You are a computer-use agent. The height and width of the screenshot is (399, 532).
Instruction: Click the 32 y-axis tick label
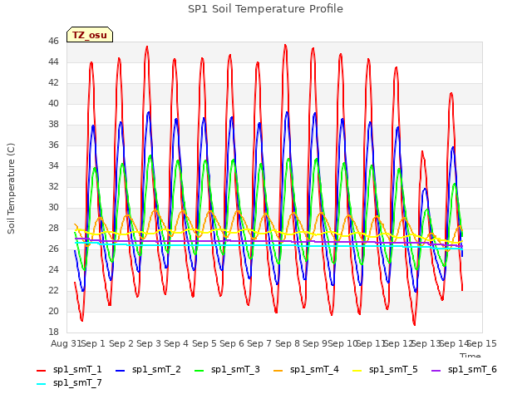pyautogui.click(x=53, y=186)
